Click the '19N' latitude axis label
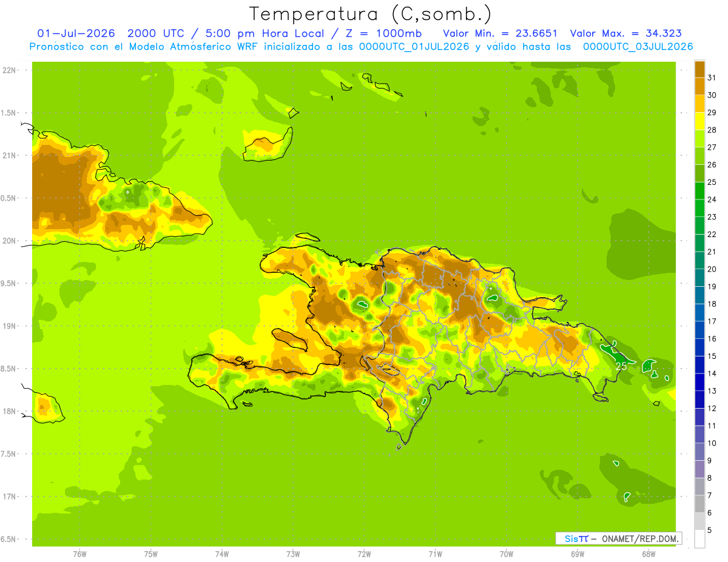 [9, 326]
